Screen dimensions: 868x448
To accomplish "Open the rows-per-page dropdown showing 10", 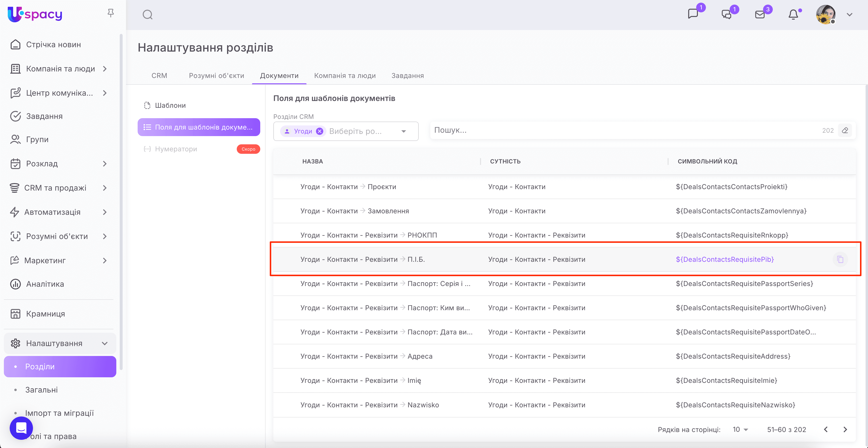I will coord(740,429).
